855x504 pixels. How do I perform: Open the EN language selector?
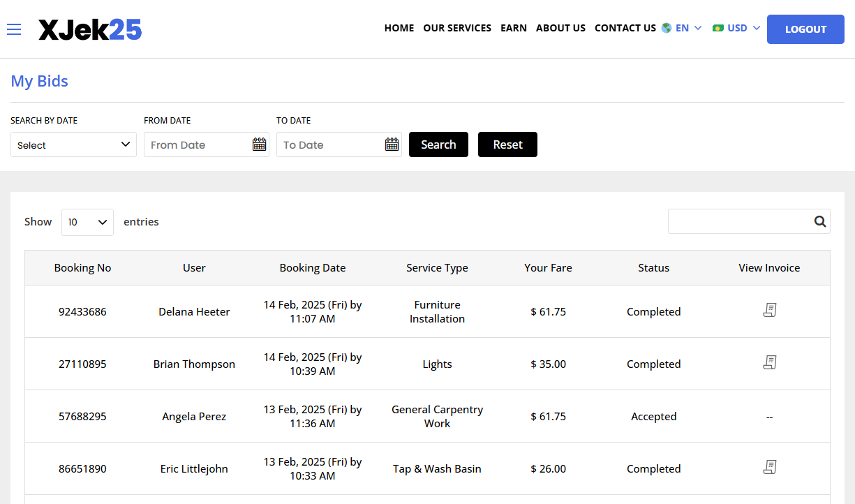pyautogui.click(x=681, y=29)
